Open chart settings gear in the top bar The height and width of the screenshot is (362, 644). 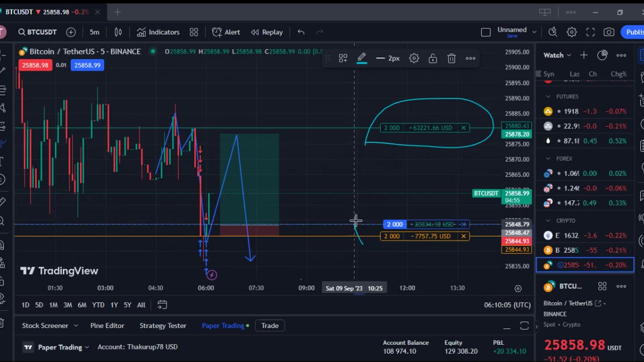572,32
